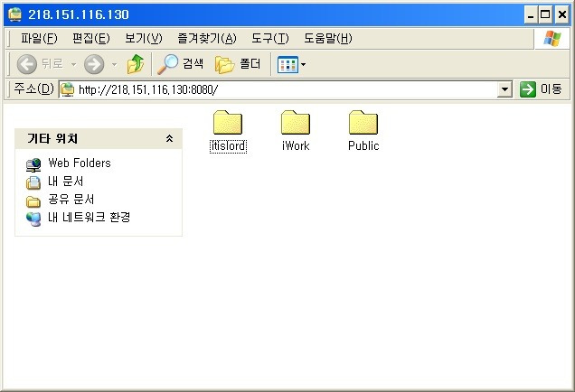Select the Public folder icon

(x=363, y=122)
